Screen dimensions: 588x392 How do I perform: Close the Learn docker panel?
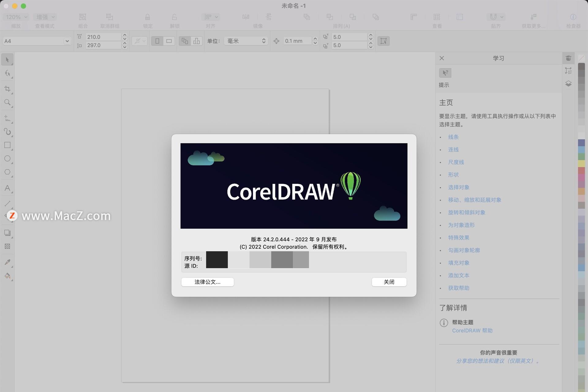click(442, 58)
